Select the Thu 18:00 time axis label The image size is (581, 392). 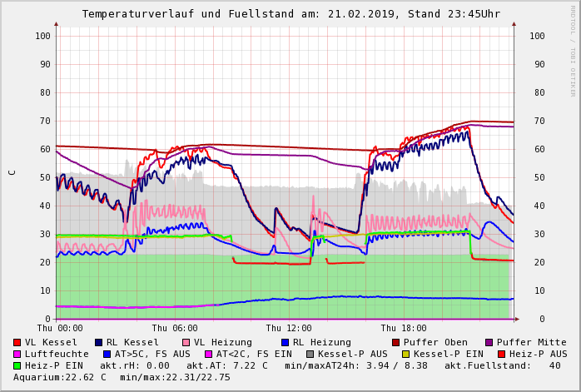click(x=404, y=329)
